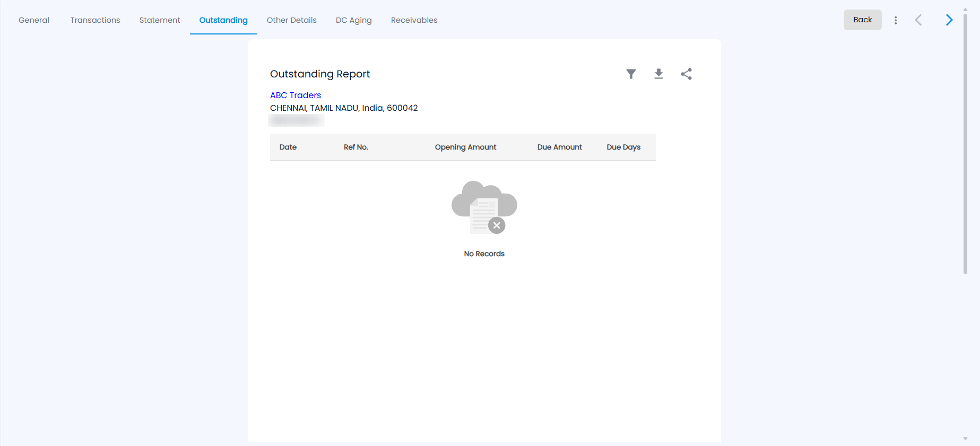Select the Outstanding tab
This screenshot has width=980, height=446.
click(x=223, y=20)
